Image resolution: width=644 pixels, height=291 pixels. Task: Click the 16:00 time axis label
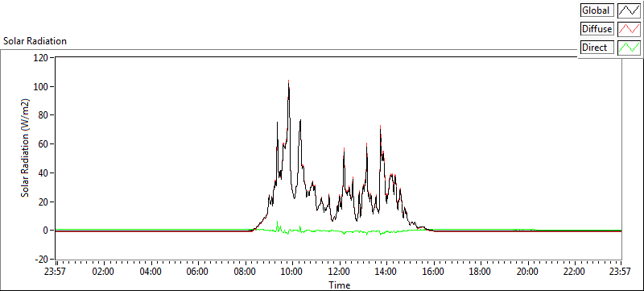433,272
